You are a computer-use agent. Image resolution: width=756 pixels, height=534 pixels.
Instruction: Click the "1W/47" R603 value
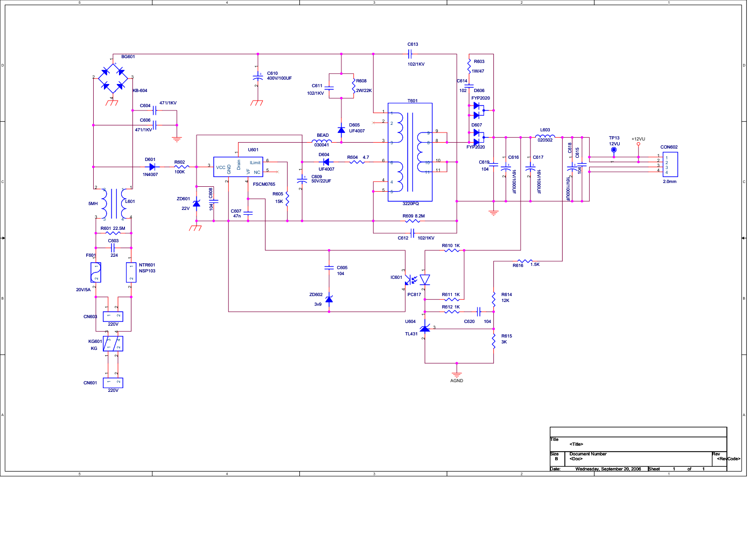478,71
